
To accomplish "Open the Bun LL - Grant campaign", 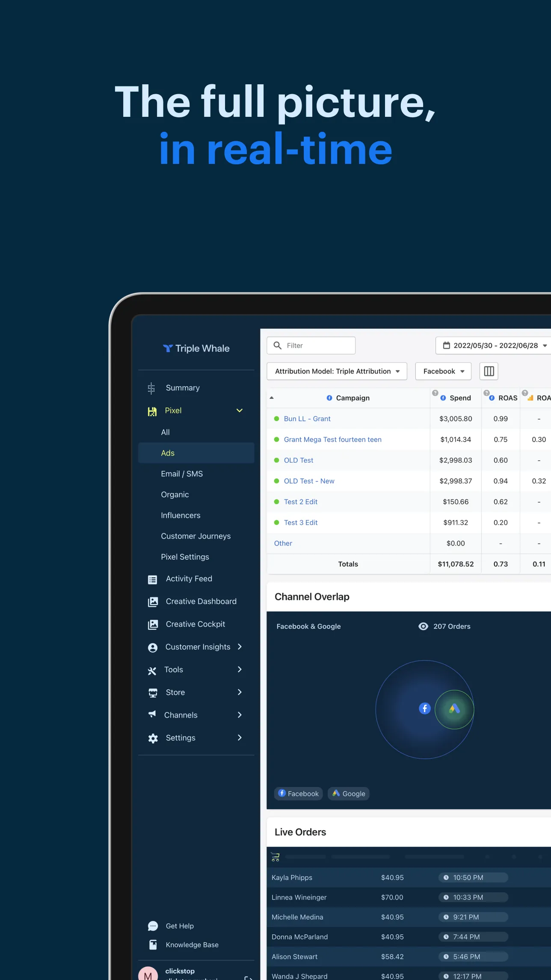I will [307, 419].
